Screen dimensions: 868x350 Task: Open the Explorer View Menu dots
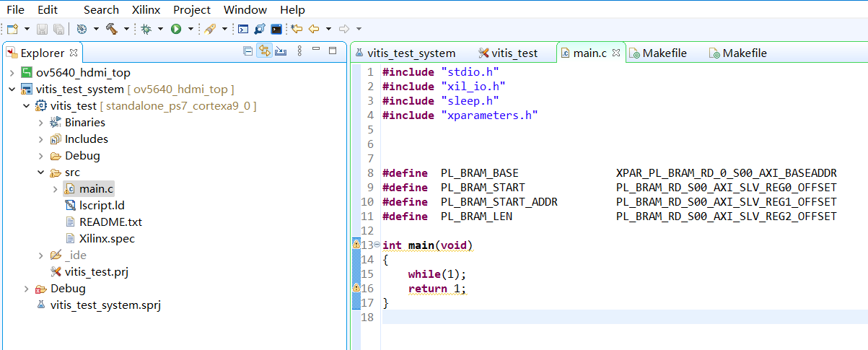298,51
